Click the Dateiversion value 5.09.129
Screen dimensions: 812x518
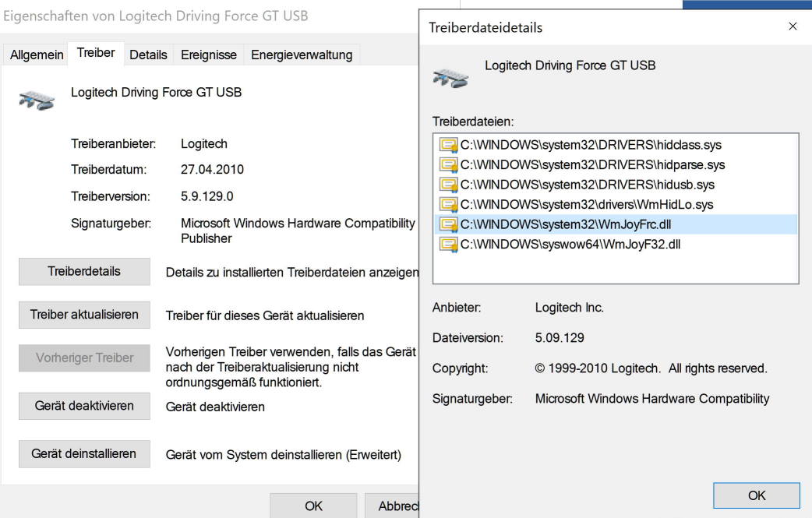pyautogui.click(x=560, y=338)
